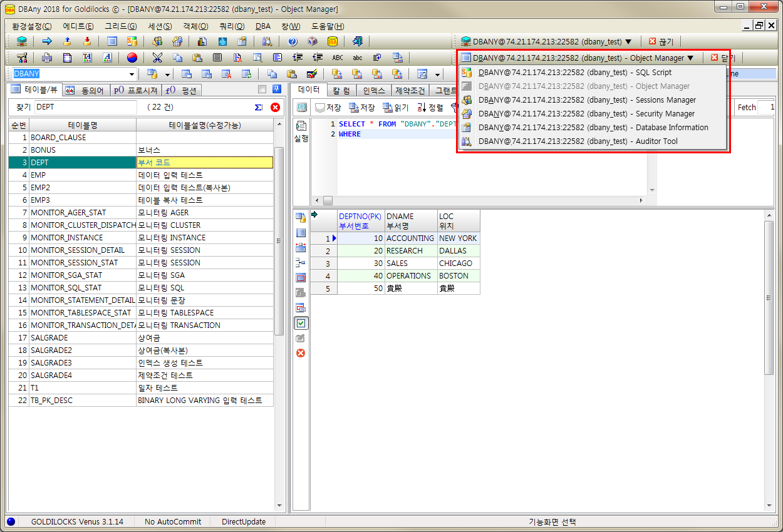The width and height of the screenshot is (783, 532).
Task: Open dropdown arrow at third toolbar end
Action: coord(438,74)
